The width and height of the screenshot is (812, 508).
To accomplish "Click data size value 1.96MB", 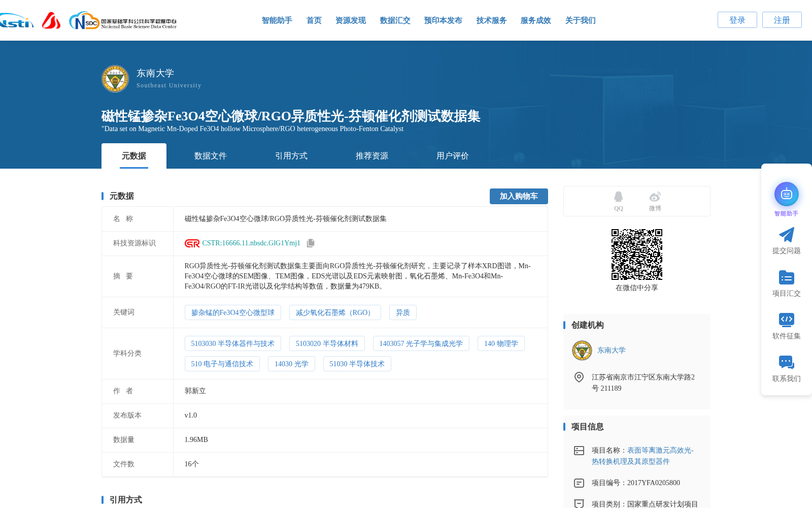I will (196, 440).
